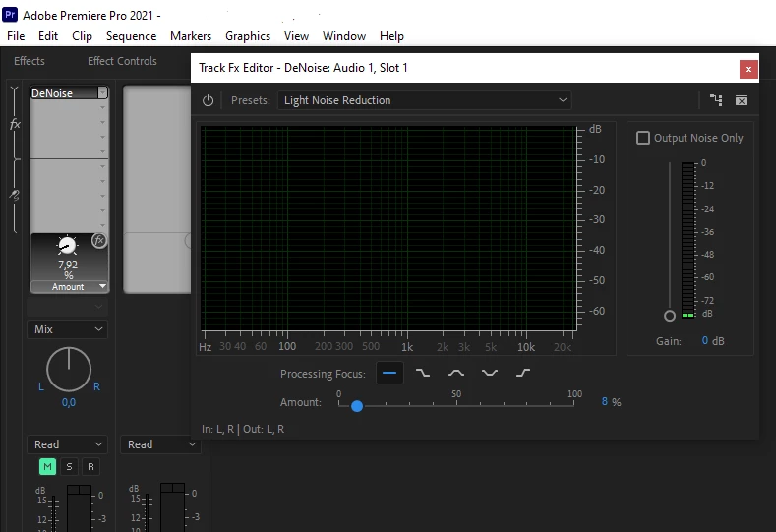Open the second empty effect slot dropdown arrow

point(103,107)
